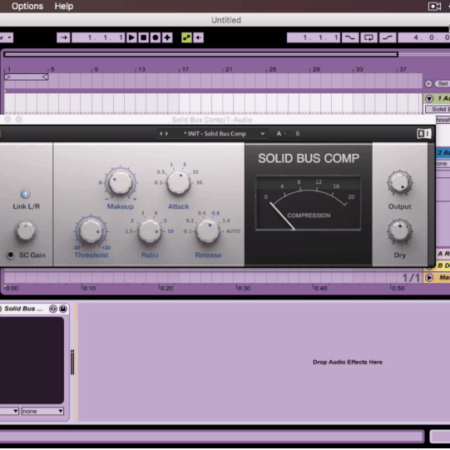The image size is (450, 450).
Task: Select compare slot B in the plugin
Action: click(x=298, y=134)
